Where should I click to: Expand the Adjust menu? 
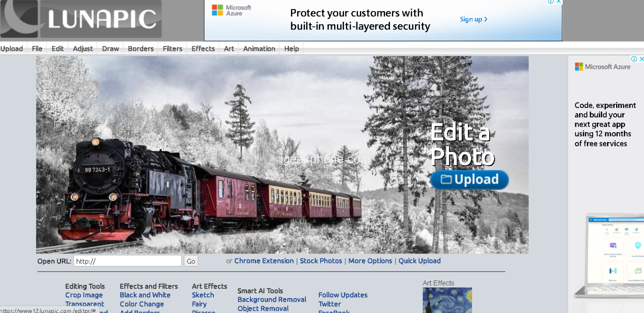pos(83,49)
